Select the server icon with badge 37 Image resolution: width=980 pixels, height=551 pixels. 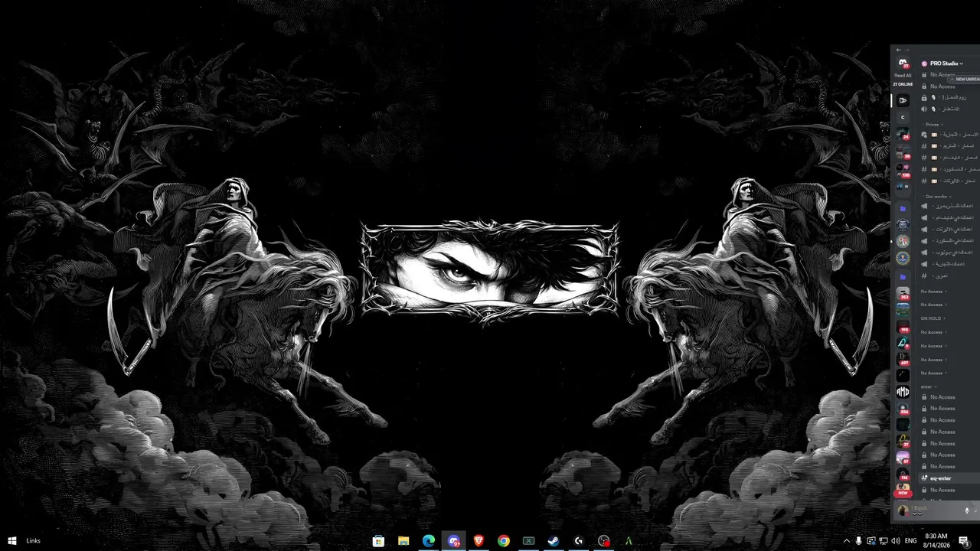903,441
